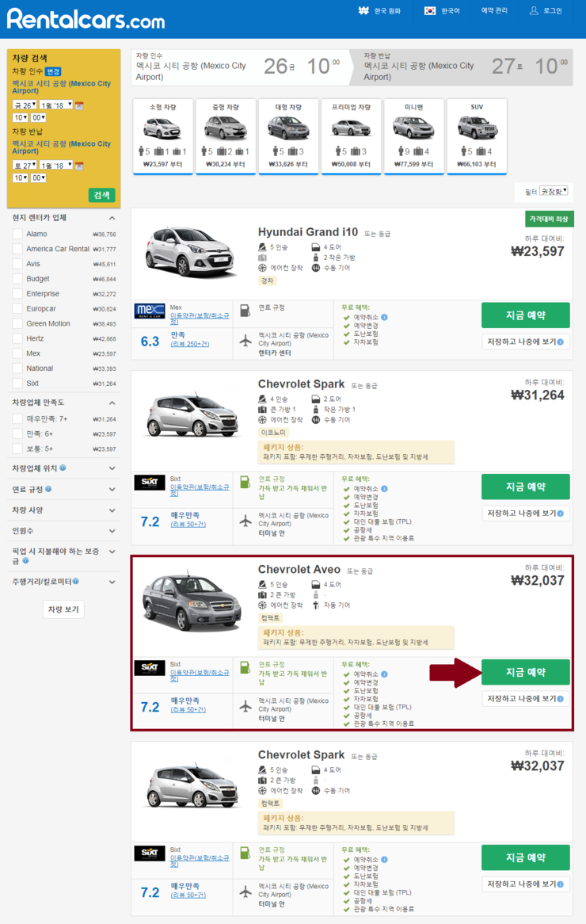Click the Chevrolet Aveo title text
The image size is (586, 924).
coord(299,569)
